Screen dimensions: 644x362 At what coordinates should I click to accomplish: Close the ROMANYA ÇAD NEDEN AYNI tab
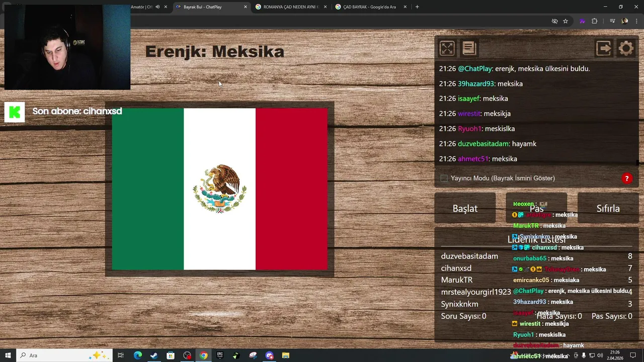tap(326, 7)
